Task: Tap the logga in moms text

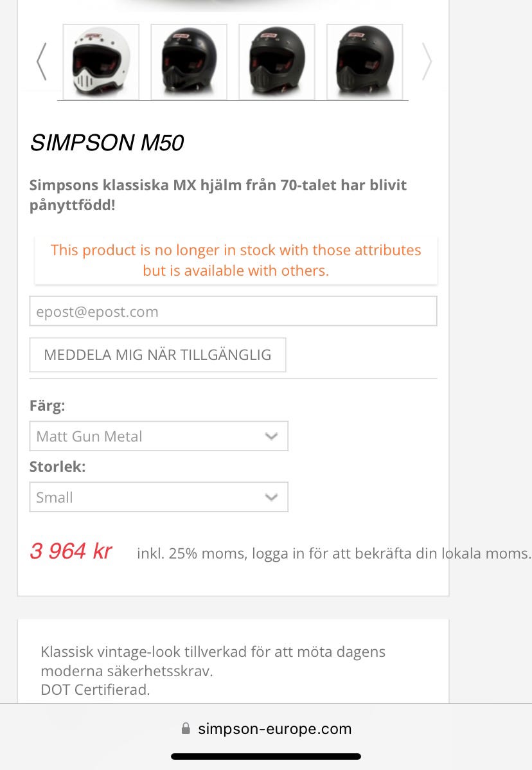Action: tap(334, 553)
